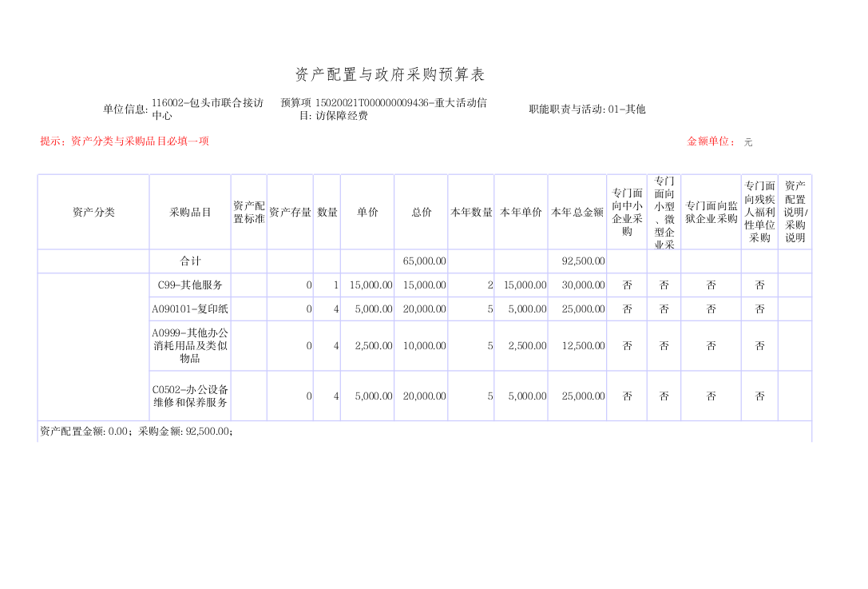Click the red 提示 hint text
The height and width of the screenshot is (589, 868).
click(x=125, y=141)
